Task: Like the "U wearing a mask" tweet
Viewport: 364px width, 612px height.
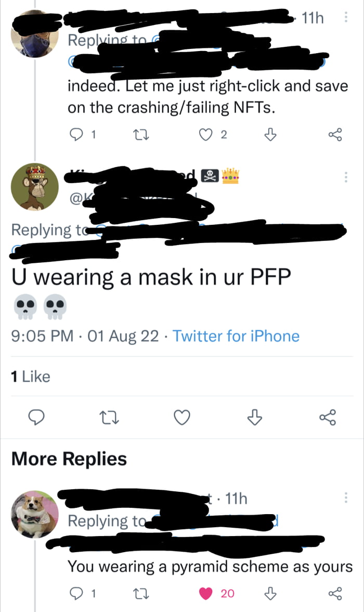Action: coord(181,417)
